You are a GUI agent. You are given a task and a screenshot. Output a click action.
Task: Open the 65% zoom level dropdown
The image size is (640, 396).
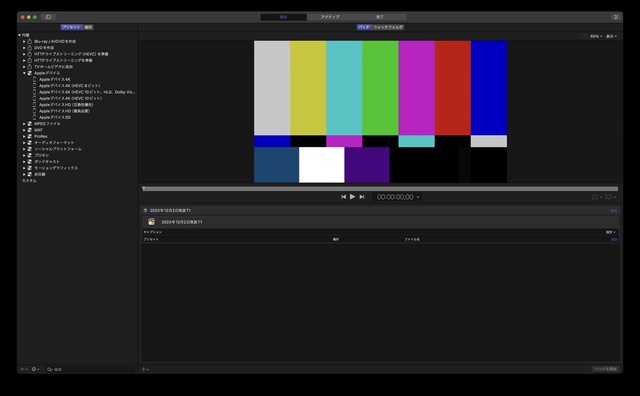click(x=596, y=36)
